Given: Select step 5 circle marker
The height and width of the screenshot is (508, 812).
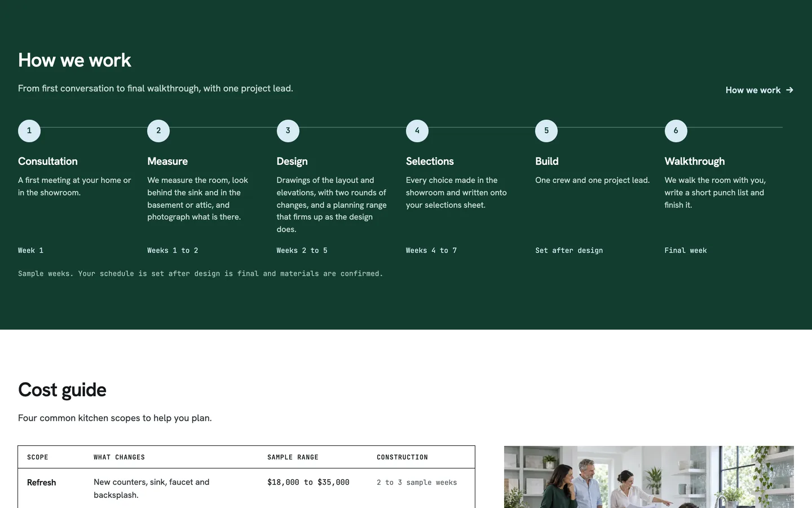Looking at the screenshot, I should (x=546, y=131).
